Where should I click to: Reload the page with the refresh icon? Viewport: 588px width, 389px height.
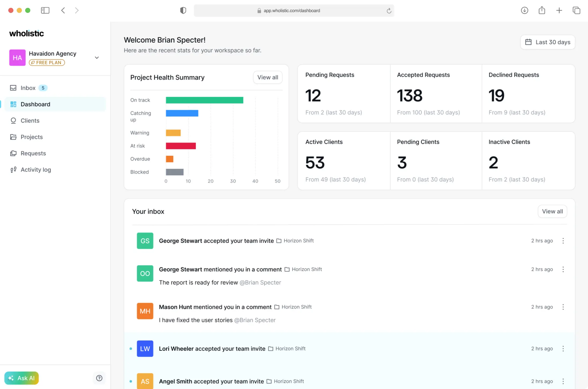click(x=389, y=11)
